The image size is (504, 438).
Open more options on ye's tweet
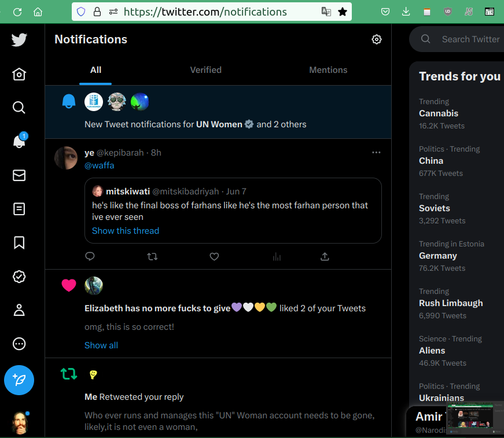376,152
